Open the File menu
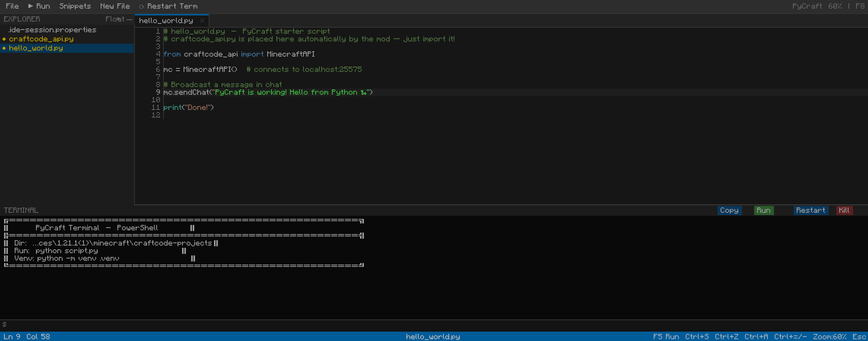Screen dimensions: 868x341 pyautogui.click(x=12, y=6)
